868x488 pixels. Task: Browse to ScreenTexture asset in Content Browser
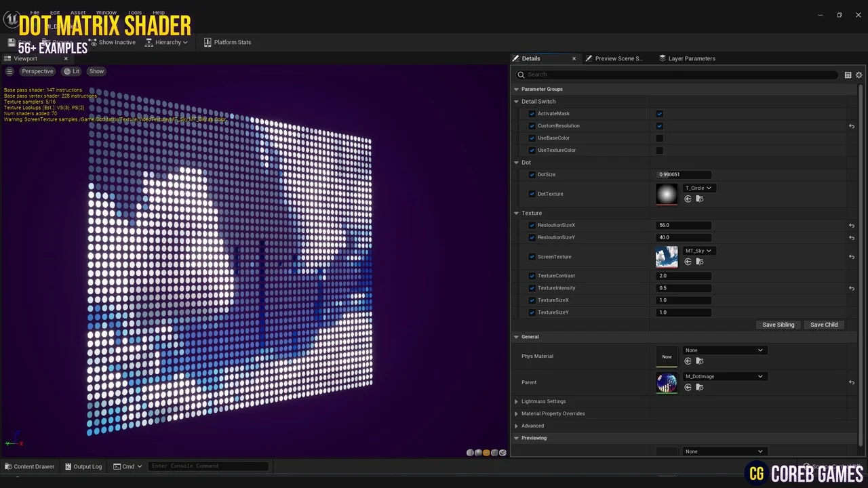pyautogui.click(x=699, y=262)
